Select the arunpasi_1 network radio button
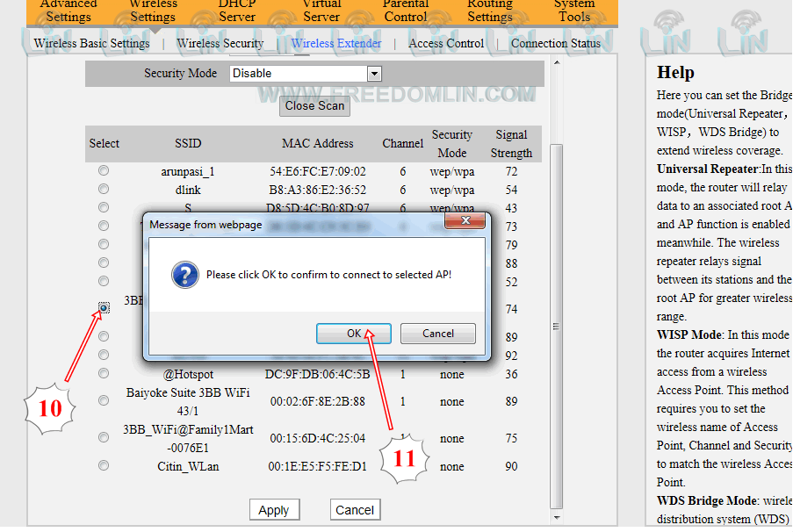 (104, 171)
